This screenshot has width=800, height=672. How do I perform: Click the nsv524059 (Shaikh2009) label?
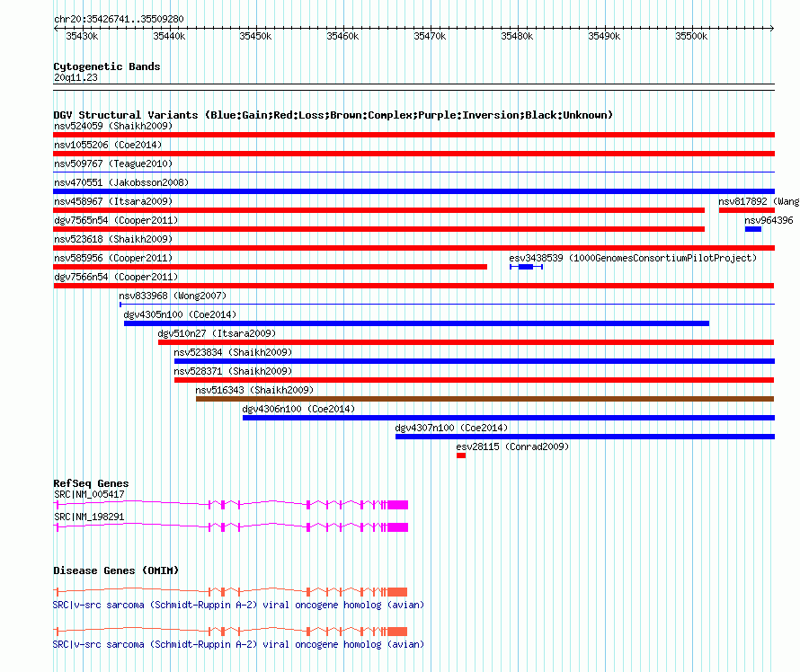point(113,126)
